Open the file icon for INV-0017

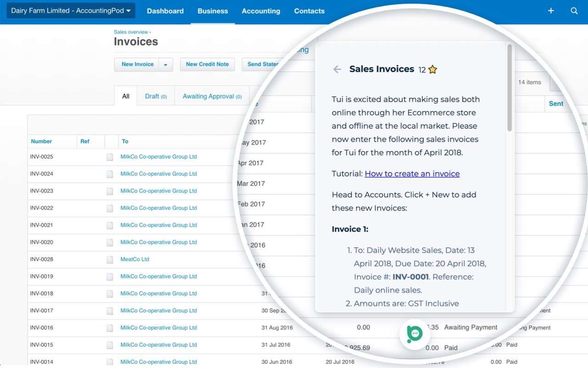110,310
